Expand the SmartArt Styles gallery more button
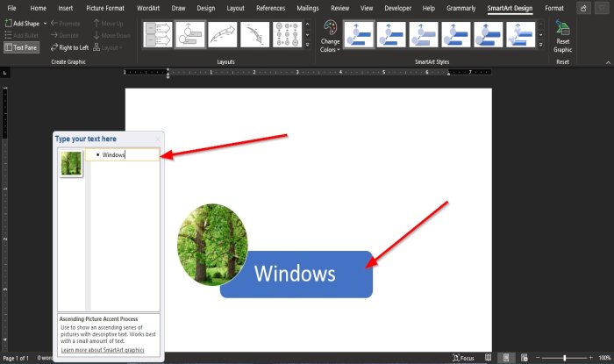 541,45
